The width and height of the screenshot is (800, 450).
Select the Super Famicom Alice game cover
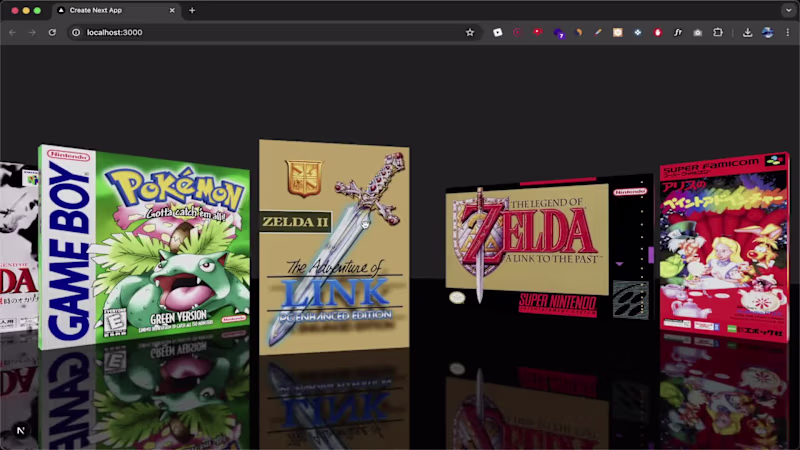(724, 246)
